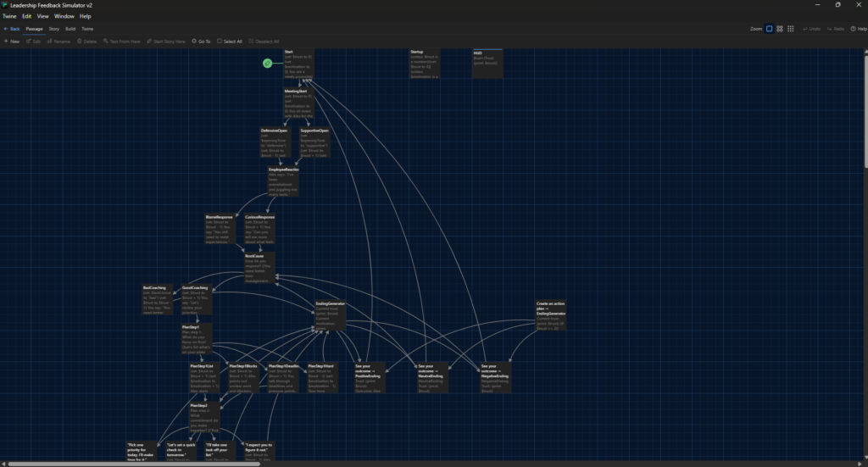The height and width of the screenshot is (467, 868).
Task: Click the green start-story rocket marker
Action: click(267, 63)
